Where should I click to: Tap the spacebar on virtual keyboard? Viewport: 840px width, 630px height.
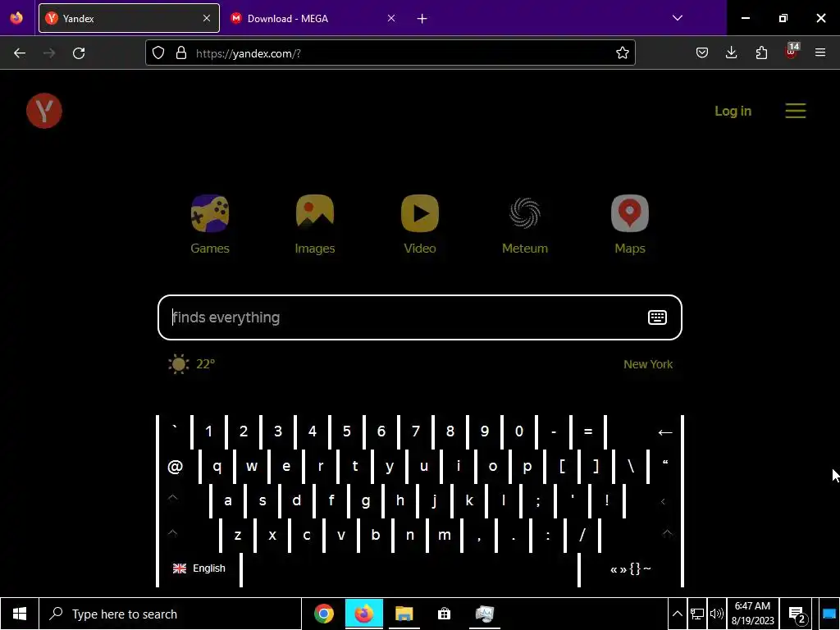point(410,568)
